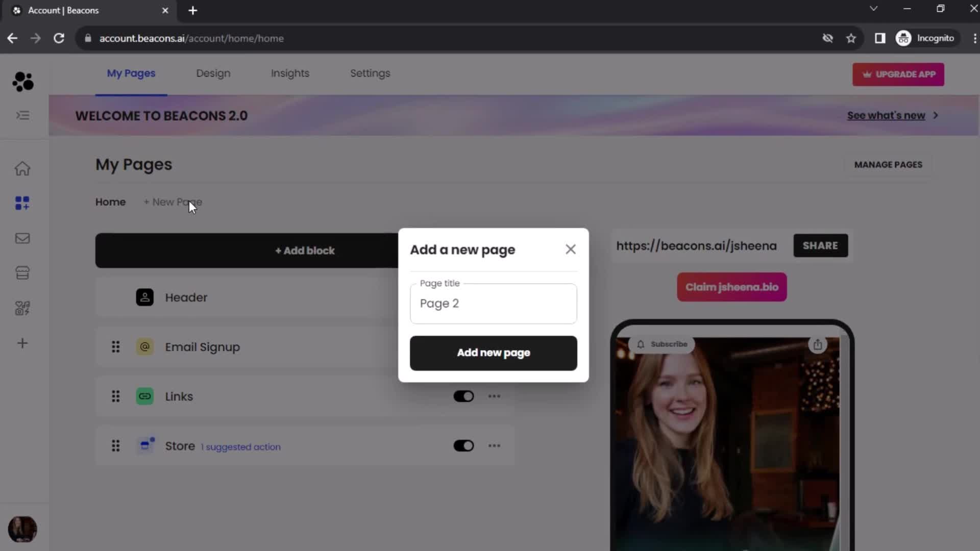Toggle the Store block visibility switch
The width and height of the screenshot is (980, 551).
(x=463, y=446)
